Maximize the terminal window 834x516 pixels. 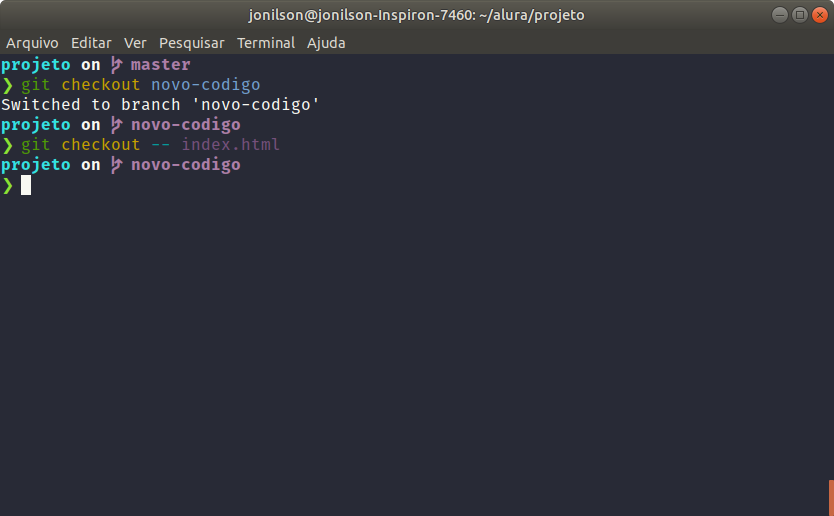800,15
